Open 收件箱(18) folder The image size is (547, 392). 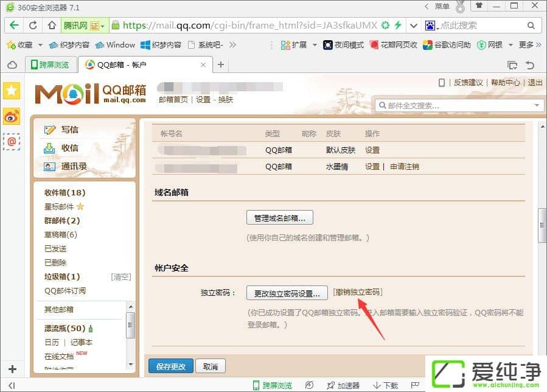pos(64,193)
